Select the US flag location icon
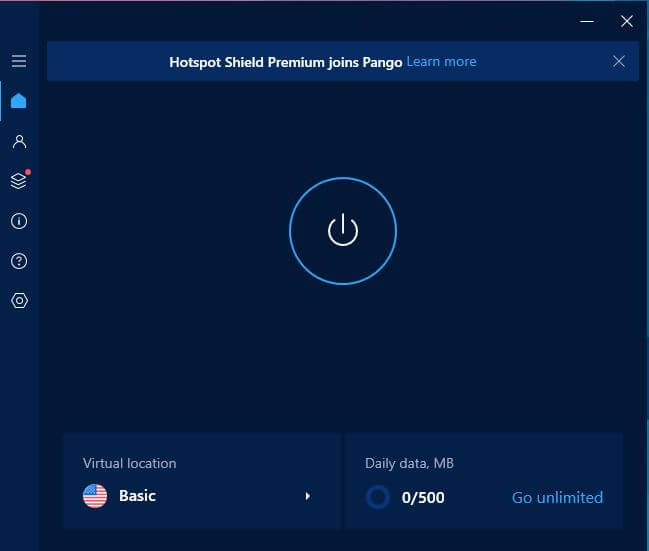 (95, 496)
